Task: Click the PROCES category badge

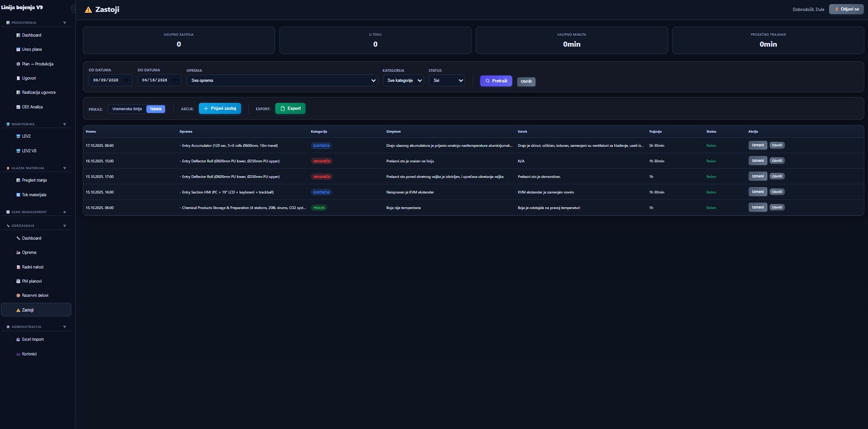Action: pyautogui.click(x=319, y=208)
